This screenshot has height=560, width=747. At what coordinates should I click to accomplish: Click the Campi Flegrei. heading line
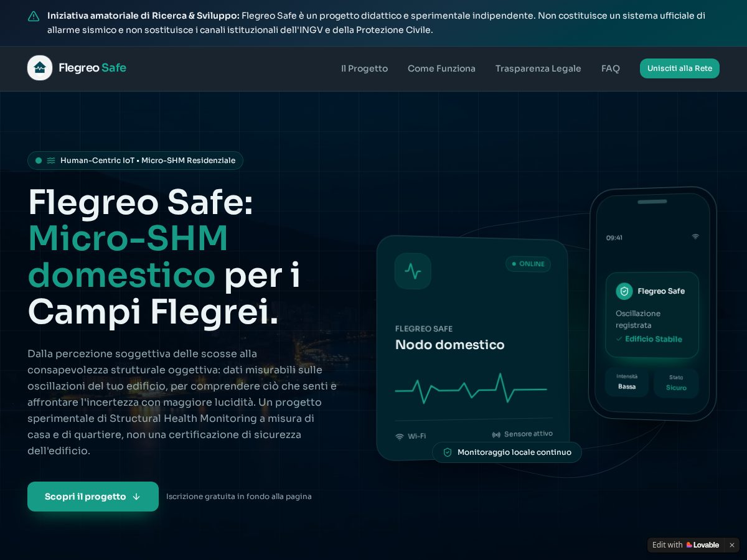[153, 312]
